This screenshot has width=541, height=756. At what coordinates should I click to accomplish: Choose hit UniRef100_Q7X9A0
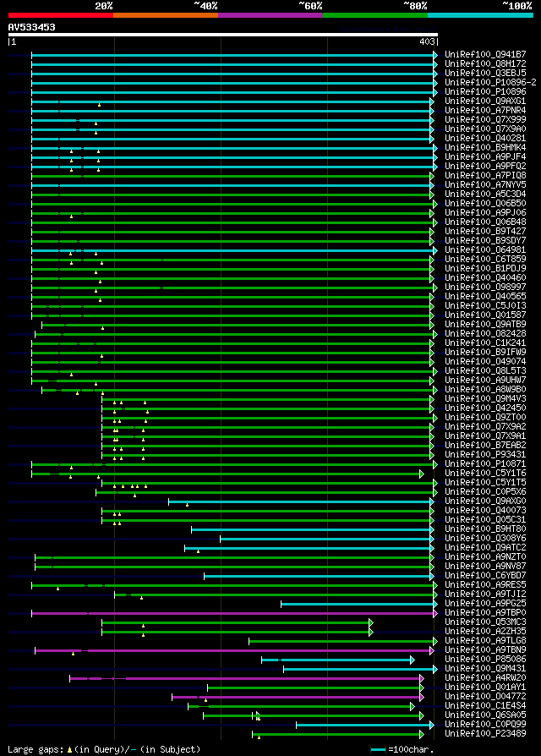click(x=485, y=129)
